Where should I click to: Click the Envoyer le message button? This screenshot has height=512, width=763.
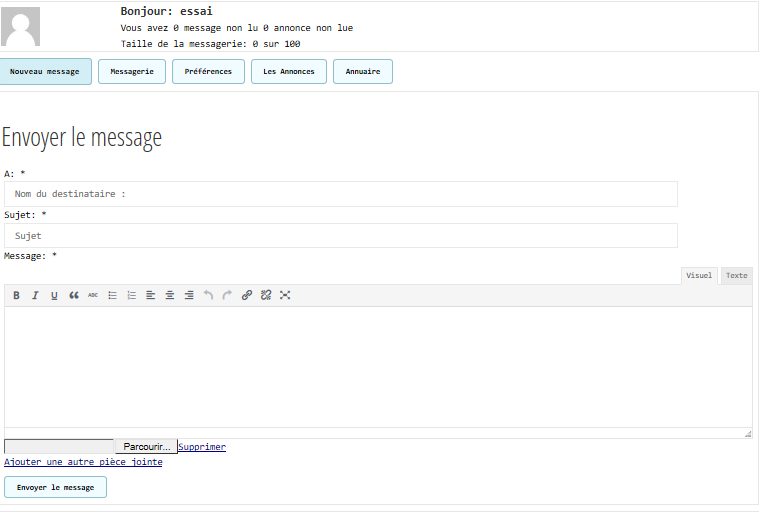coord(55,487)
